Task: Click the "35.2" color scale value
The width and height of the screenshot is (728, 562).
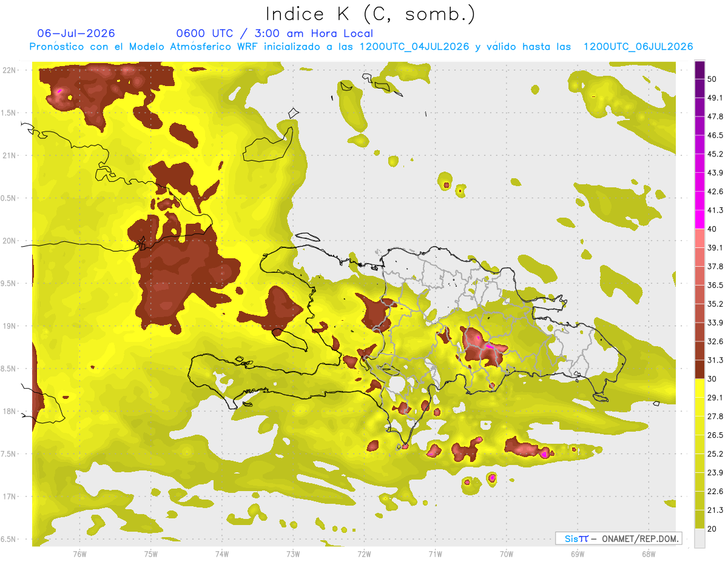Action: click(x=715, y=304)
